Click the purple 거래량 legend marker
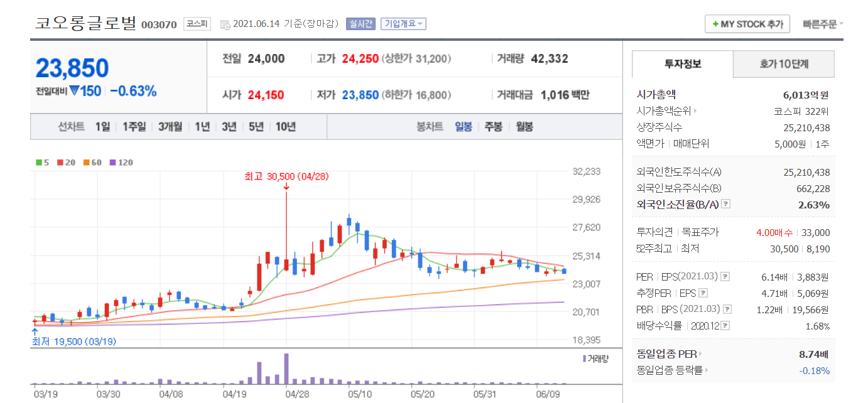Image resolution: width=868 pixels, height=403 pixels. (585, 358)
